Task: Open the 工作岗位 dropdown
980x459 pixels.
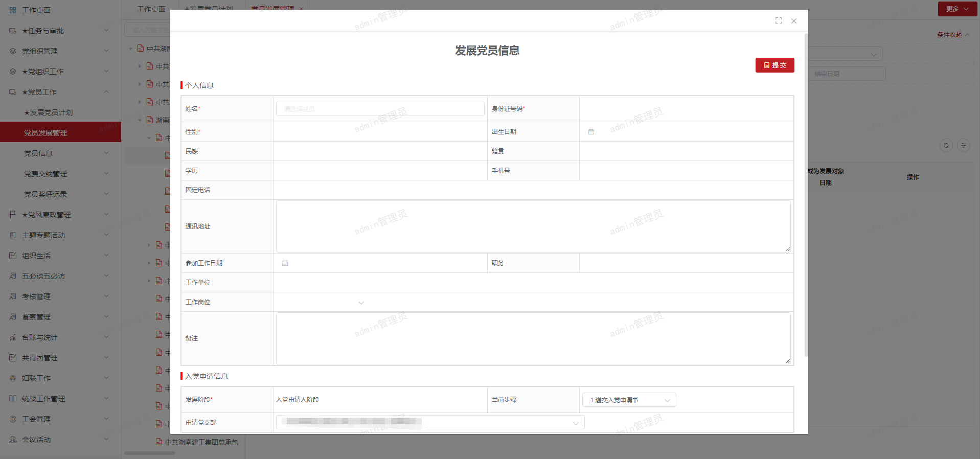Action: click(322, 302)
